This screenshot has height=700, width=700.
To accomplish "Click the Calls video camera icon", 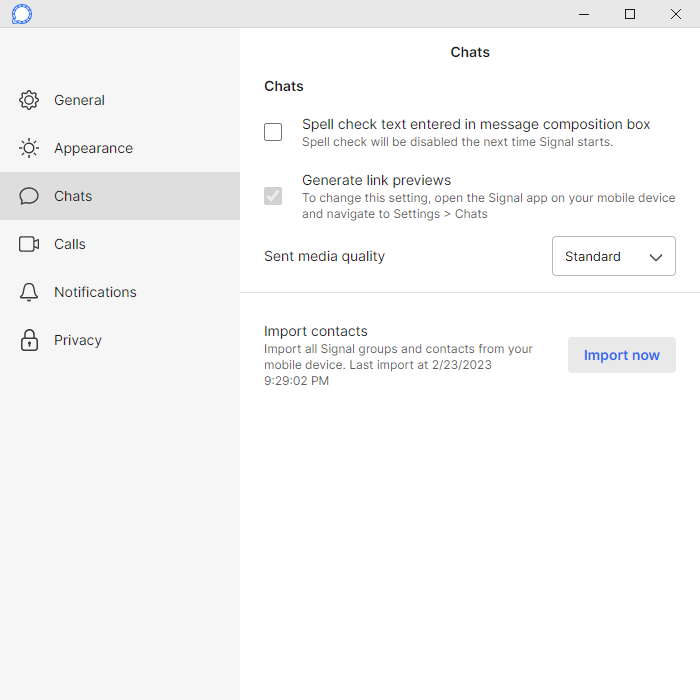I will click(29, 244).
